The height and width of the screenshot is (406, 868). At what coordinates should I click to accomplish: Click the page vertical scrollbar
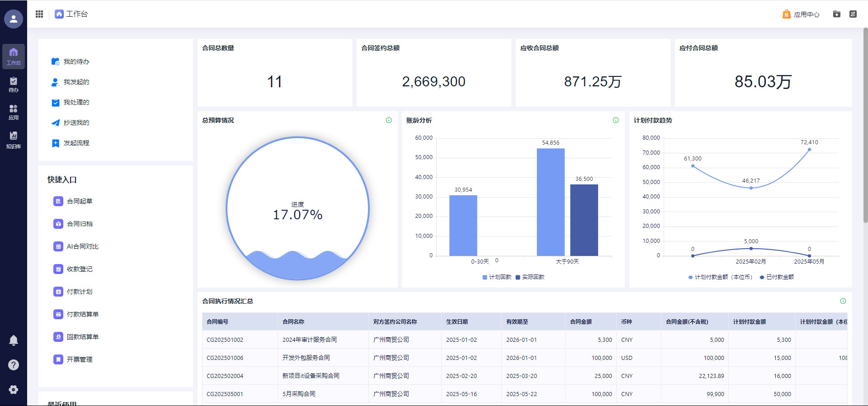click(865, 127)
